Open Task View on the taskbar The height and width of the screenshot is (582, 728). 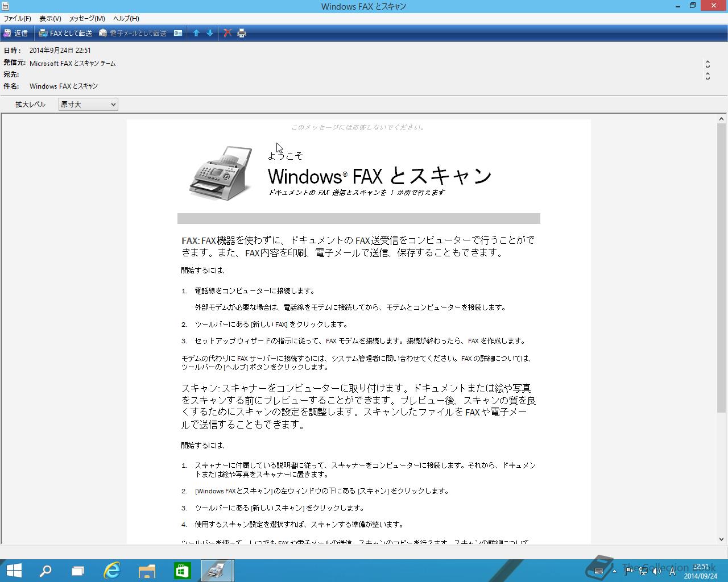(78, 571)
